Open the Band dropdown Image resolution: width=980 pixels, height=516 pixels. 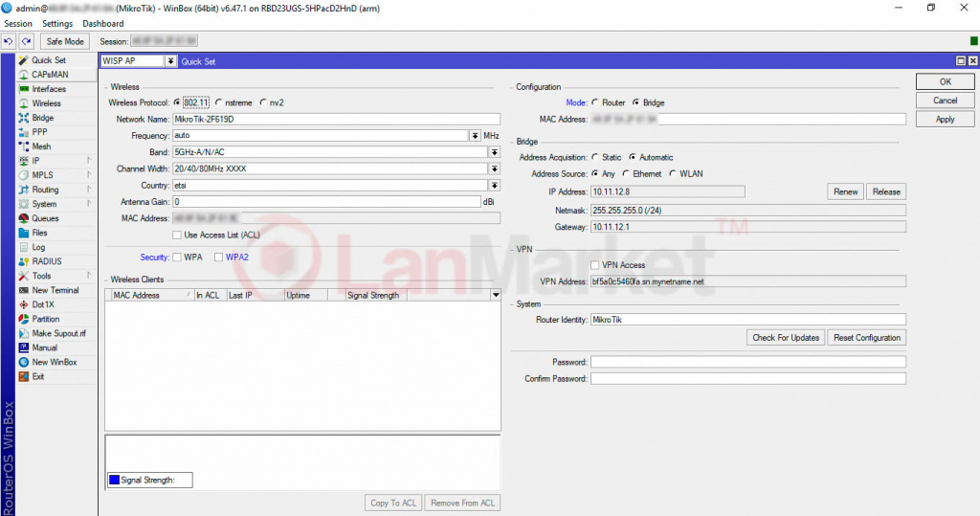495,152
